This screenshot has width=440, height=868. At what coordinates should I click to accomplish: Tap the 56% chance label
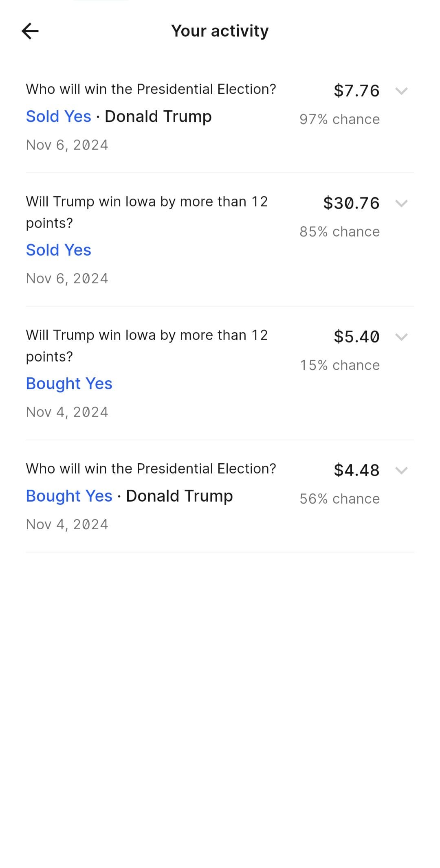340,499
